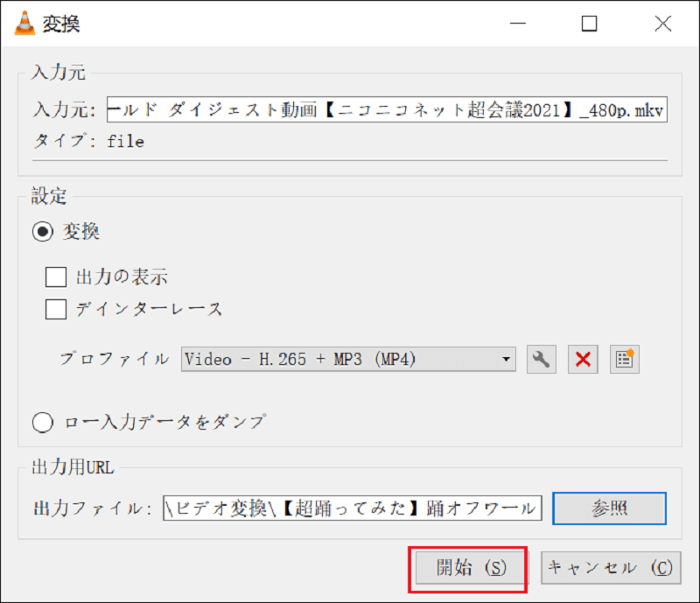Click the 参照 browse button
This screenshot has height=603, width=700.
click(x=609, y=508)
